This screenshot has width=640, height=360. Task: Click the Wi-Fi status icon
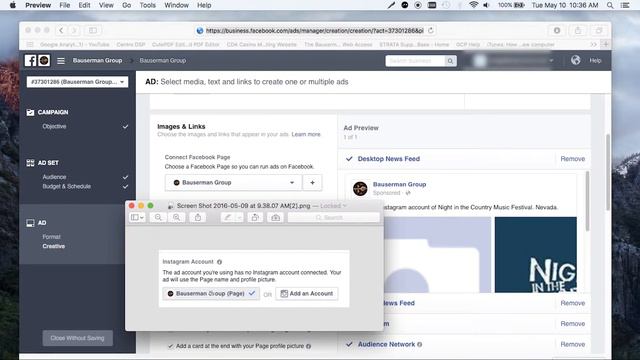pyautogui.click(x=473, y=5)
